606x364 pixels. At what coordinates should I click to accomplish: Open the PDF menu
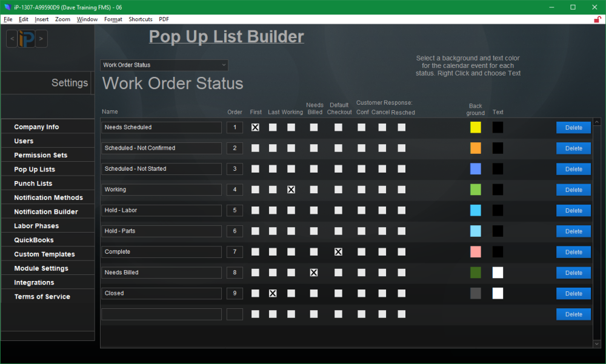164,19
